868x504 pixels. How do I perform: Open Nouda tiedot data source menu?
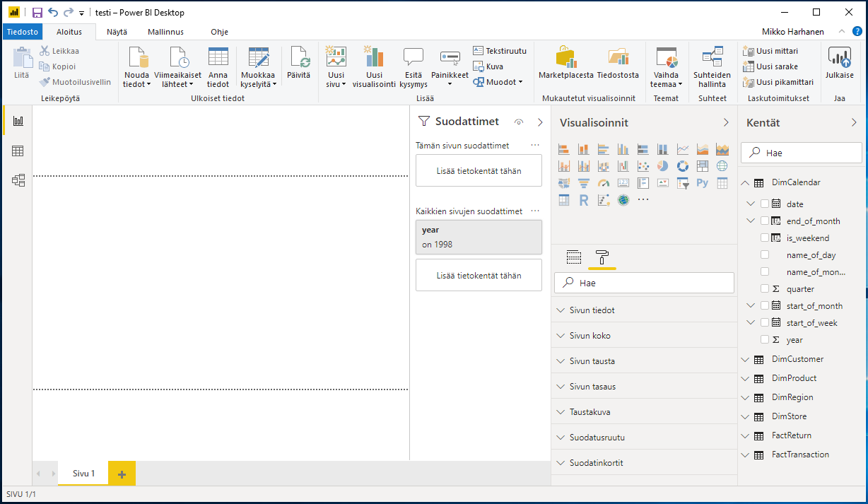[137, 67]
